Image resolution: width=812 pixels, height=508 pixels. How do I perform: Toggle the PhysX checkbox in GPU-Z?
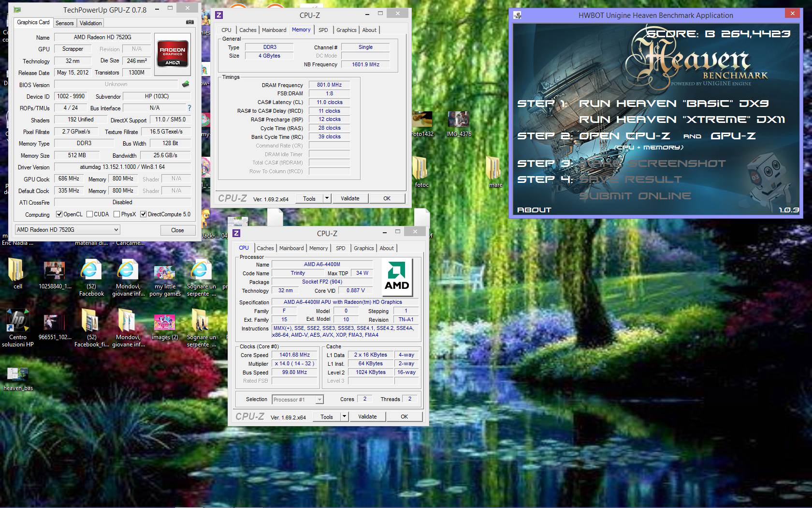[x=116, y=214]
